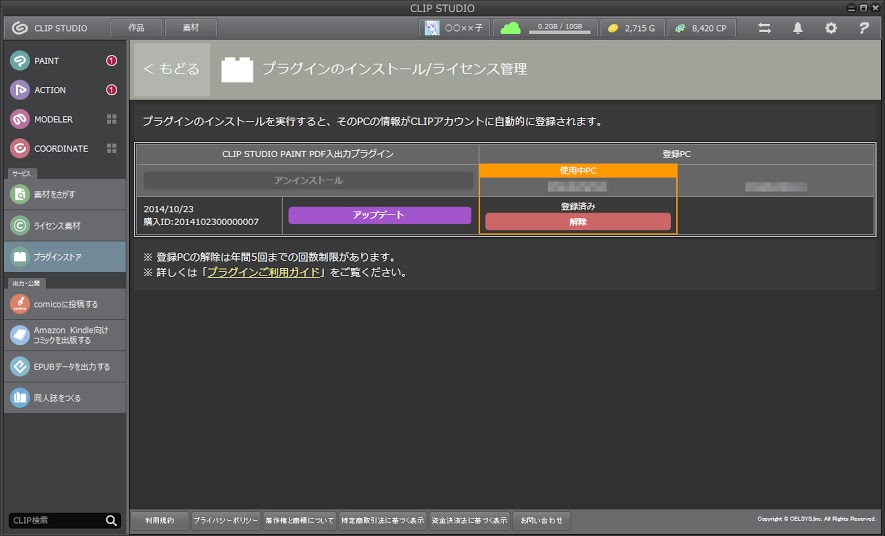Click the purple アップデート button
The image size is (885, 536).
click(x=379, y=215)
